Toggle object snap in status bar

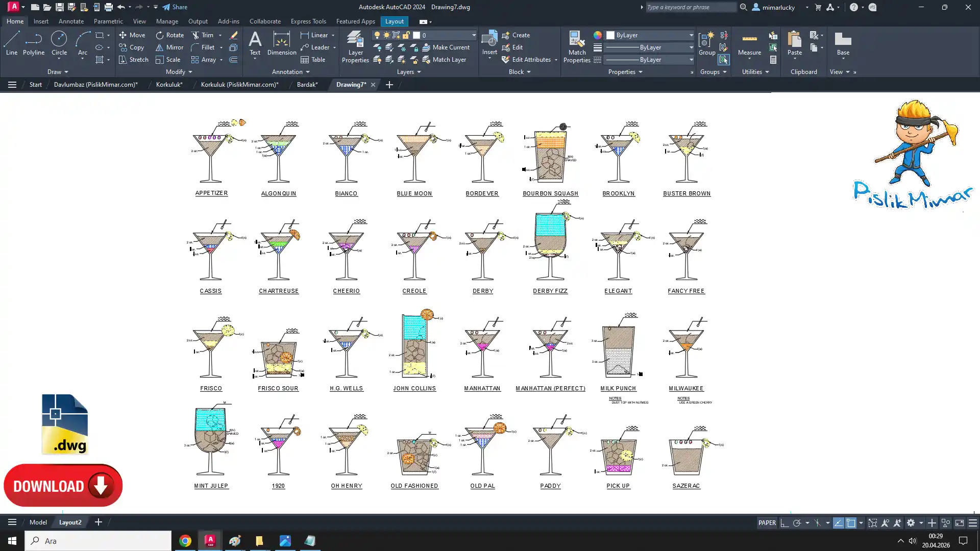[x=851, y=523]
